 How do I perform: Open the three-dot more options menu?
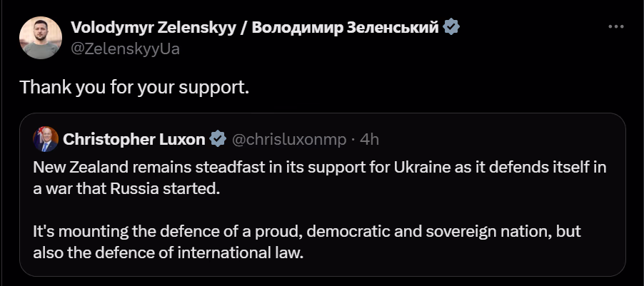click(x=616, y=26)
